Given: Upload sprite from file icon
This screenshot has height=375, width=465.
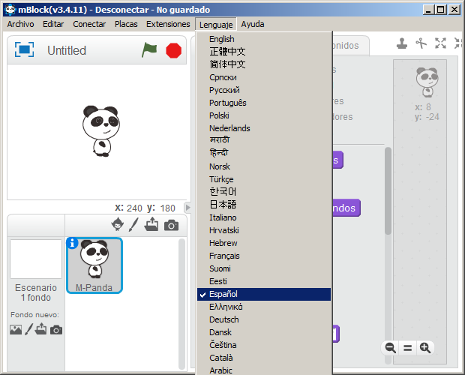Looking at the screenshot, I should [x=152, y=224].
